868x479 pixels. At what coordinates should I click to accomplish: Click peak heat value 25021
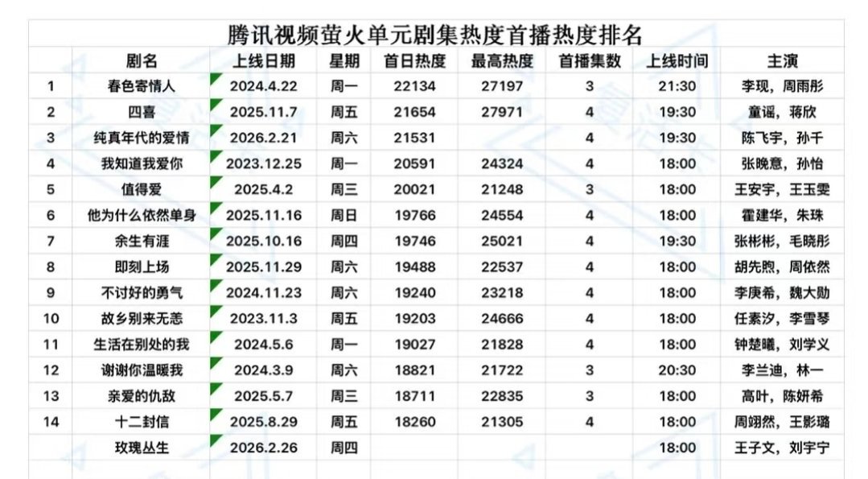502,241
